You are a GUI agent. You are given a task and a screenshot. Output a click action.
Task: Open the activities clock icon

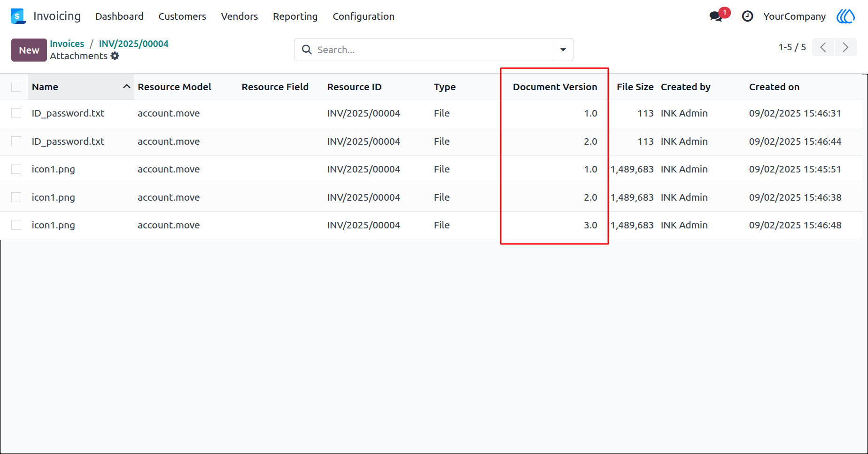click(747, 16)
